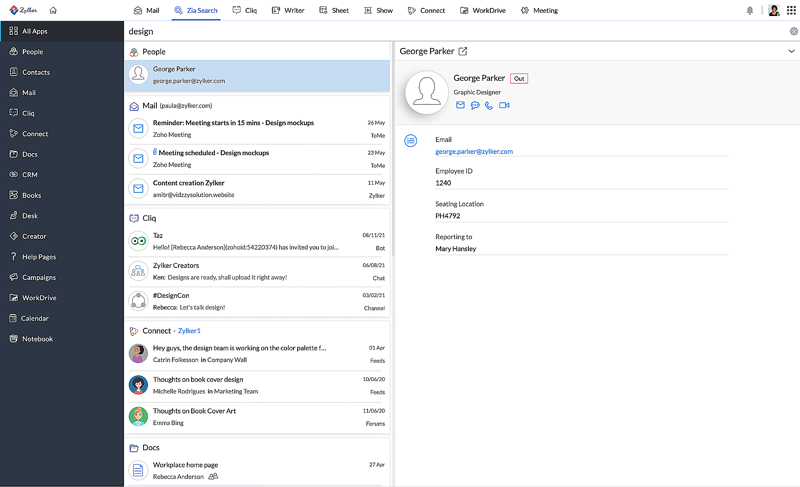
Task: Filter search by Notebook in sidebar
Action: pyautogui.click(x=62, y=339)
